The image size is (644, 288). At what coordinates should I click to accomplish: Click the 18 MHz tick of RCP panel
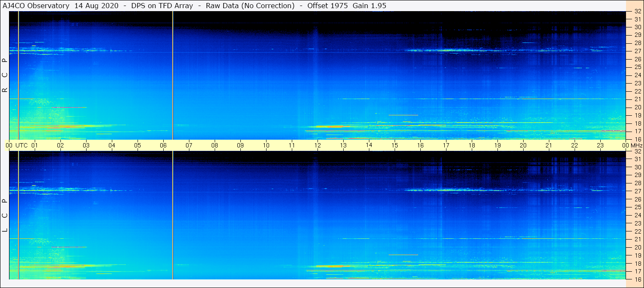click(637, 123)
